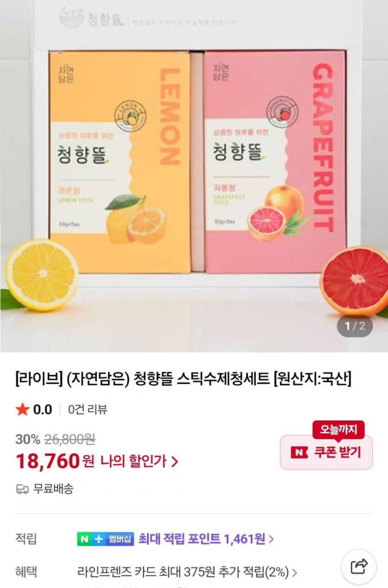Click the 1/2 image page indicator
Viewport: 388px width, 588px height.
pyautogui.click(x=355, y=326)
